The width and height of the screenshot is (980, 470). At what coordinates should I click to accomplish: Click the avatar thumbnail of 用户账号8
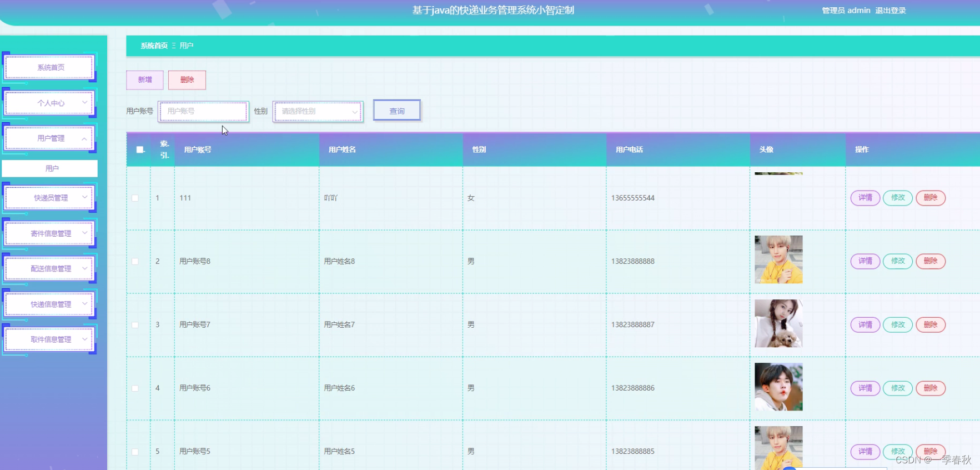tap(778, 259)
